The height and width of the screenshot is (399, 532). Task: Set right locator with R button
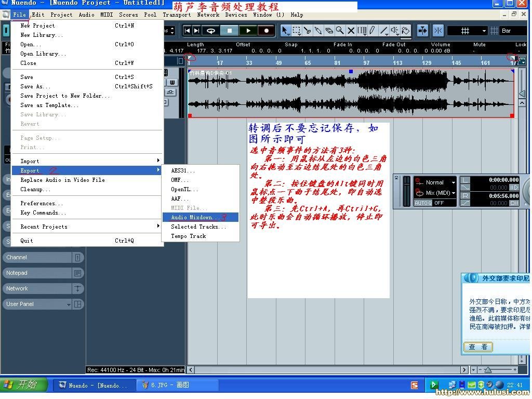coord(465,196)
